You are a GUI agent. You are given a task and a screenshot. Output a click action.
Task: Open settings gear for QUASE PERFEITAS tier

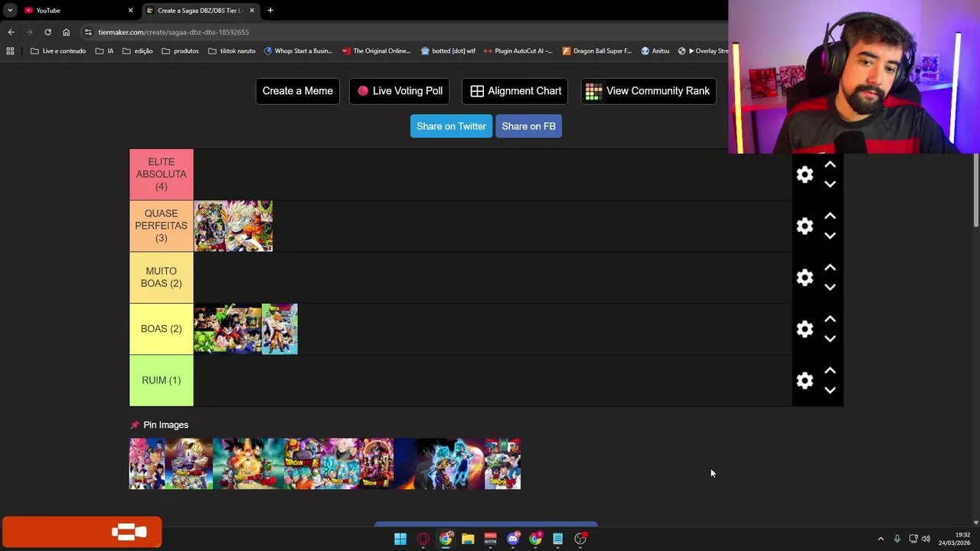pos(805,226)
